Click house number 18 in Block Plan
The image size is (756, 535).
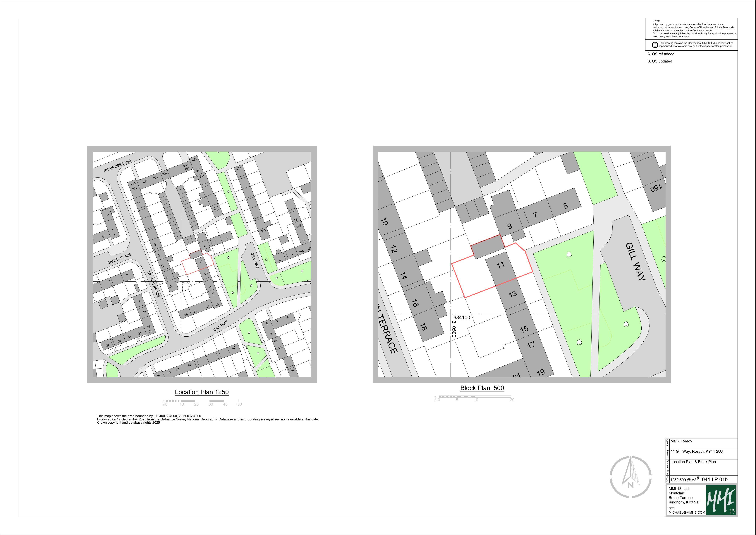click(x=423, y=326)
